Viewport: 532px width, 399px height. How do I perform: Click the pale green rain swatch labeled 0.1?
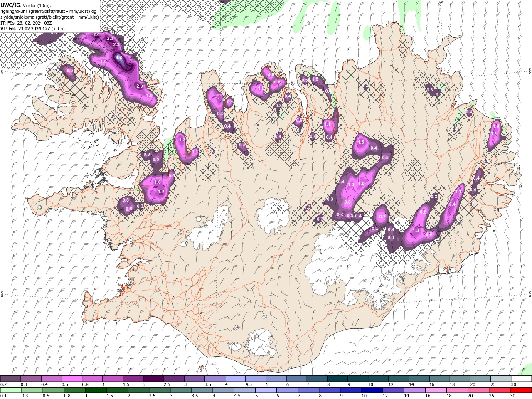click(11, 390)
